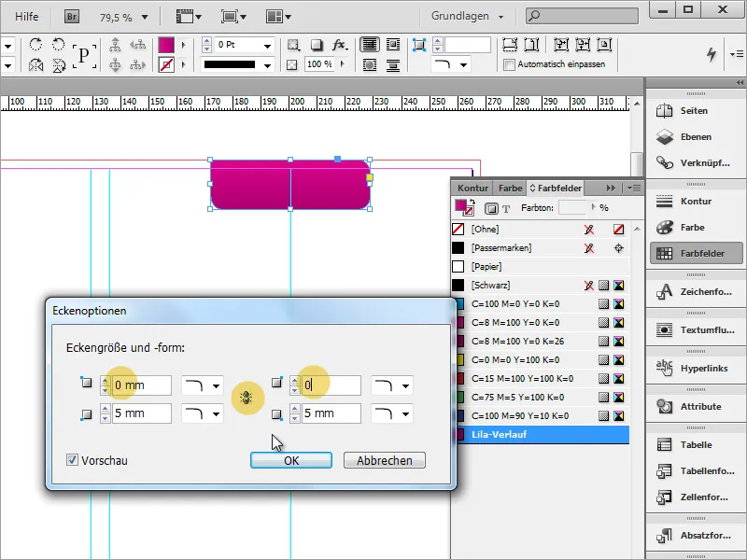Toggle formatting affects text T button
Image resolution: width=747 pixels, height=560 pixels.
point(506,208)
